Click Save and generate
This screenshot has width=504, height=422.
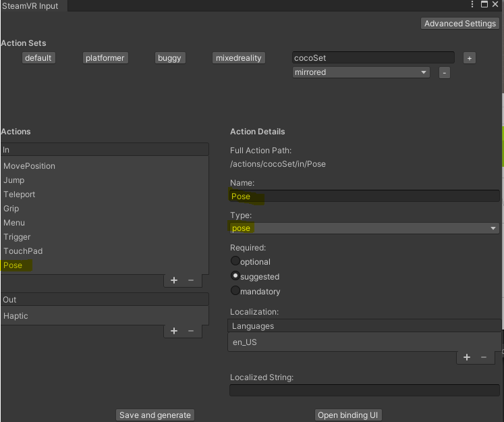pyautogui.click(x=155, y=415)
